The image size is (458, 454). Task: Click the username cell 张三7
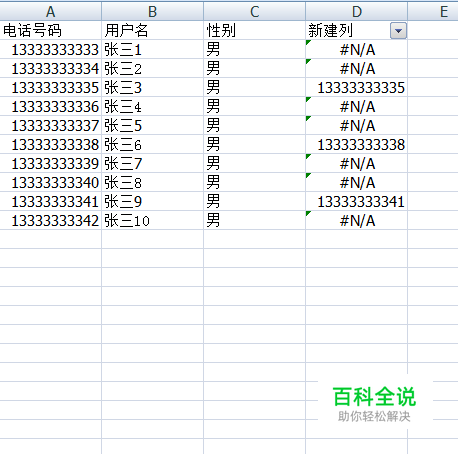click(x=153, y=164)
